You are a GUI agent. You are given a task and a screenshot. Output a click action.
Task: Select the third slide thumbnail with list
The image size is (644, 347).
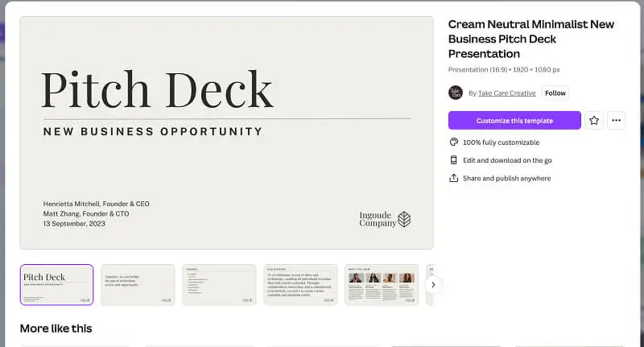(219, 284)
